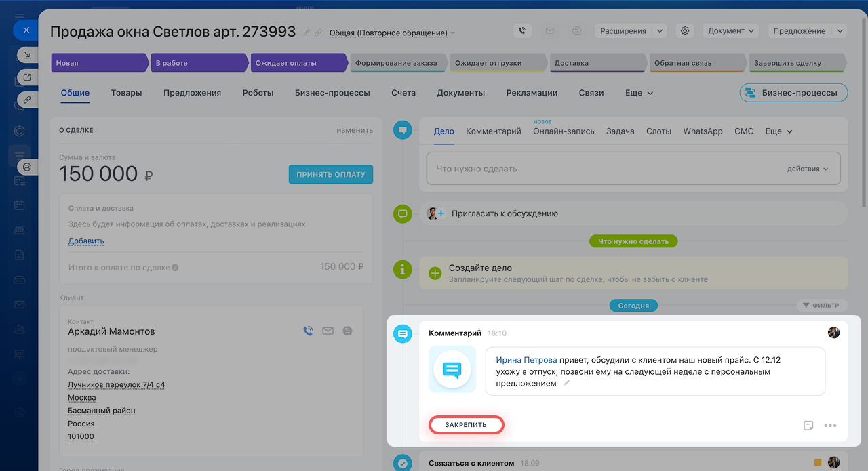Open the Счета tab
868x471 pixels.
click(403, 93)
